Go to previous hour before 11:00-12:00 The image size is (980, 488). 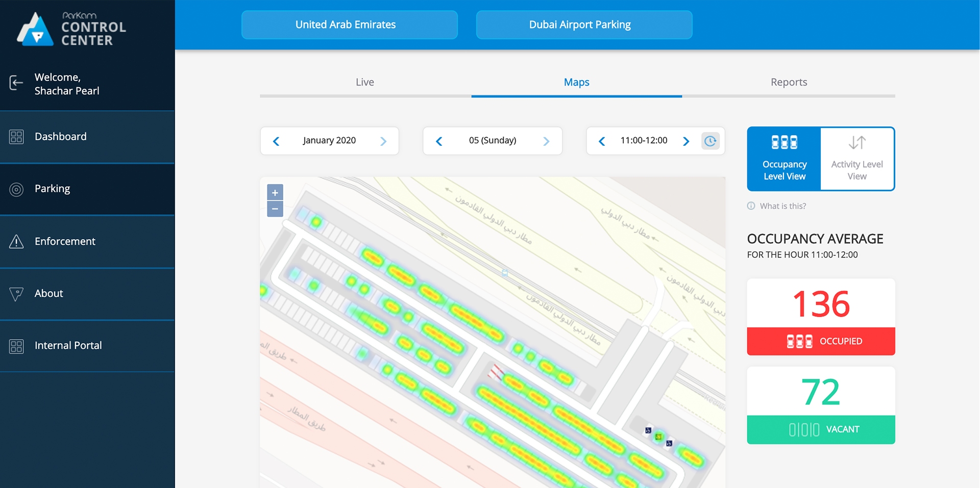point(602,141)
